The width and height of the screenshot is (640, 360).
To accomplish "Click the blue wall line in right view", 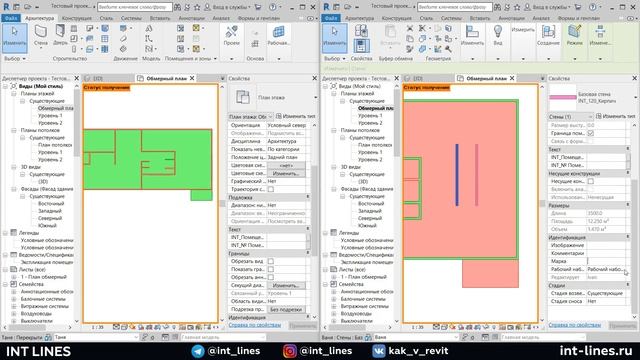I will point(457,175).
